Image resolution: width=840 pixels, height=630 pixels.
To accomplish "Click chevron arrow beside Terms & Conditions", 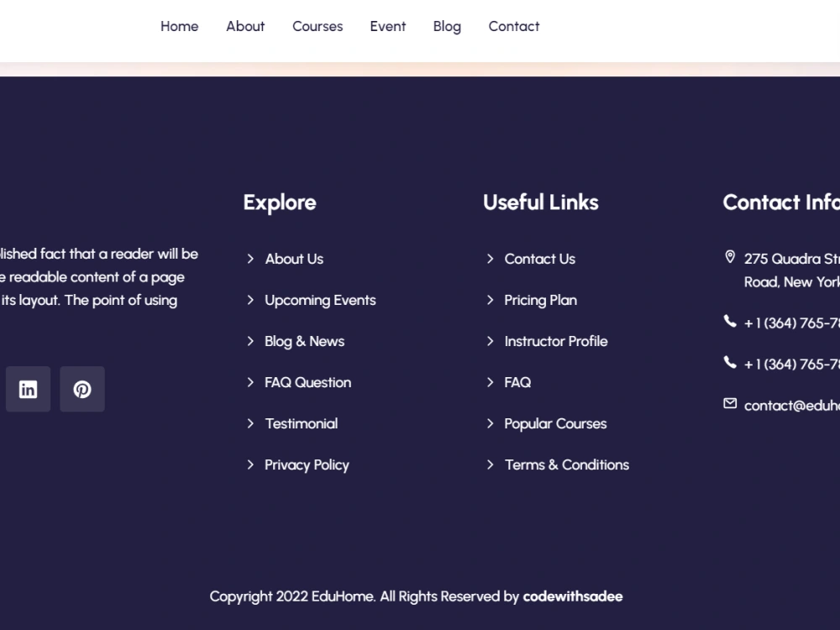I will coord(490,465).
